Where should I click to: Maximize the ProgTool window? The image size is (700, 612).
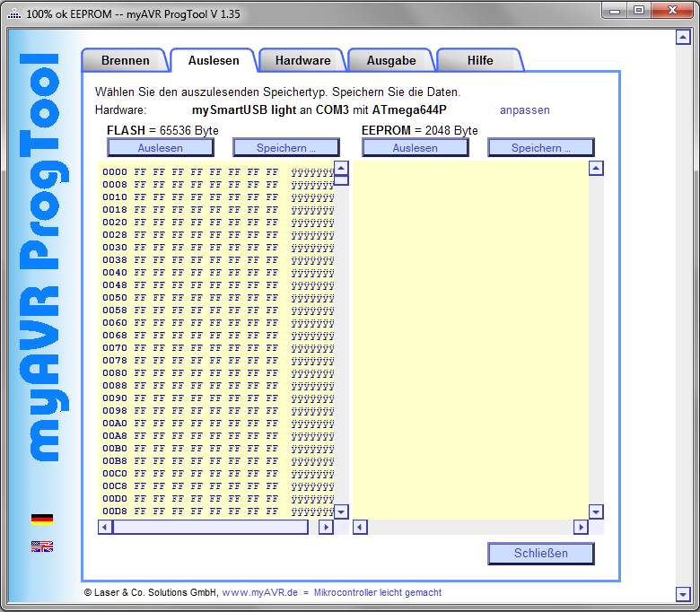click(x=639, y=11)
